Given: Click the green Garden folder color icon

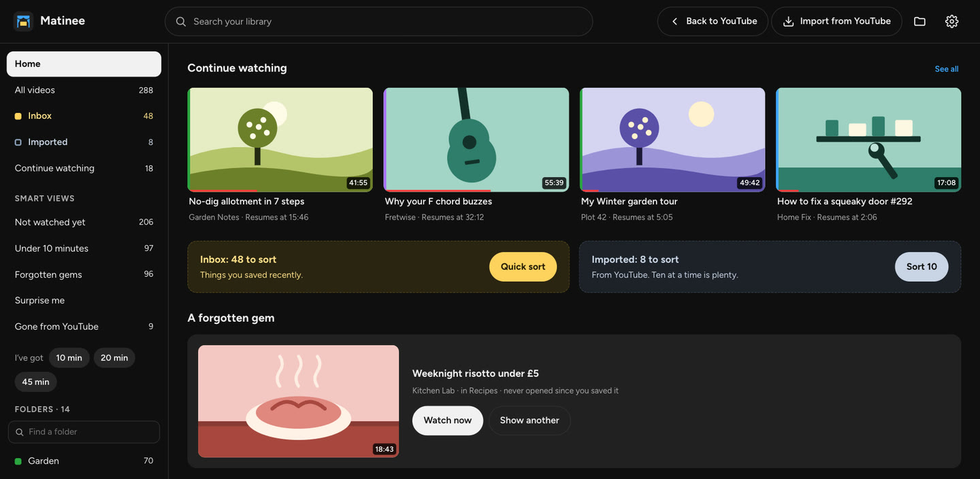Looking at the screenshot, I should (18, 461).
